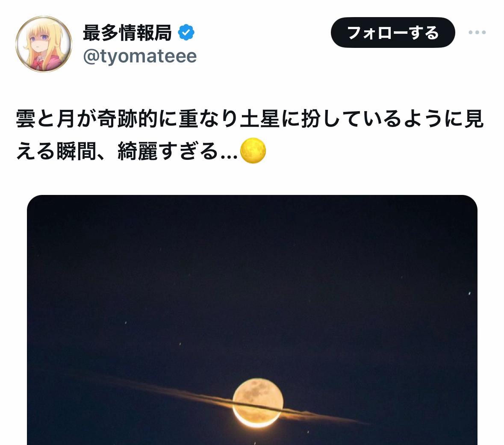The width and height of the screenshot is (504, 445).
Task: Open the night sky moon photo
Action: point(252,320)
